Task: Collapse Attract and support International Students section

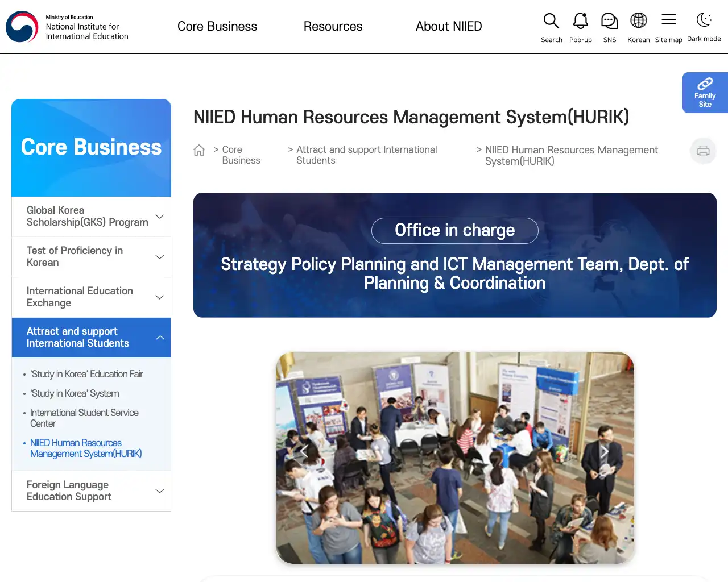Action: pyautogui.click(x=91, y=338)
